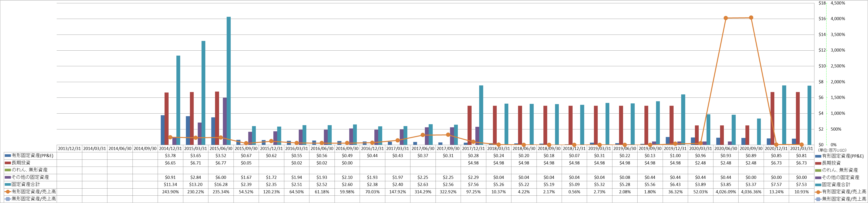Click the $3.78 PP&E cell
Image resolution: width=868 pixels, height=203 pixels.
point(170,156)
